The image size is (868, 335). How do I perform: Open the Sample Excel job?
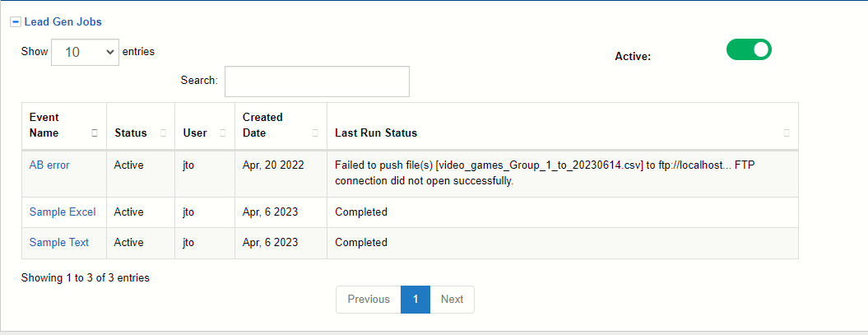pyautogui.click(x=63, y=212)
